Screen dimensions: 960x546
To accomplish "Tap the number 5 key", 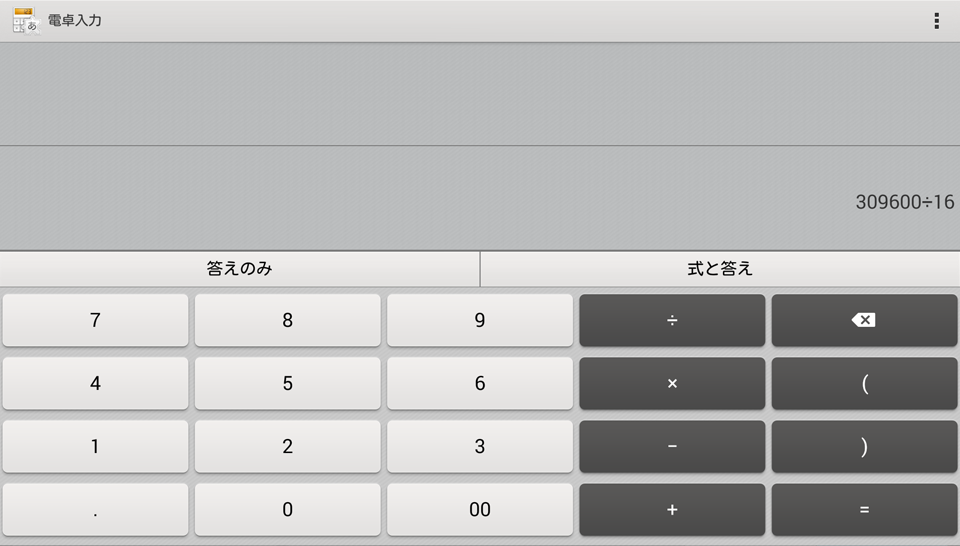I will click(287, 383).
